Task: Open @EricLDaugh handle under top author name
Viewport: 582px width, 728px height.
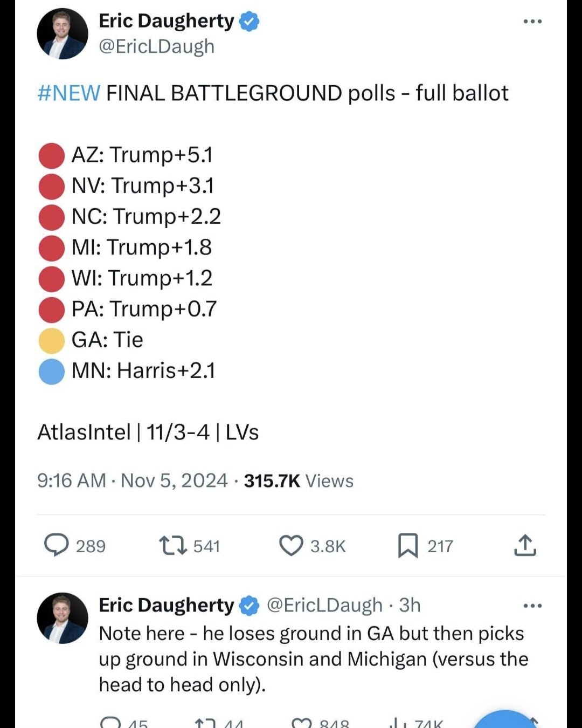Action: pyautogui.click(x=156, y=47)
